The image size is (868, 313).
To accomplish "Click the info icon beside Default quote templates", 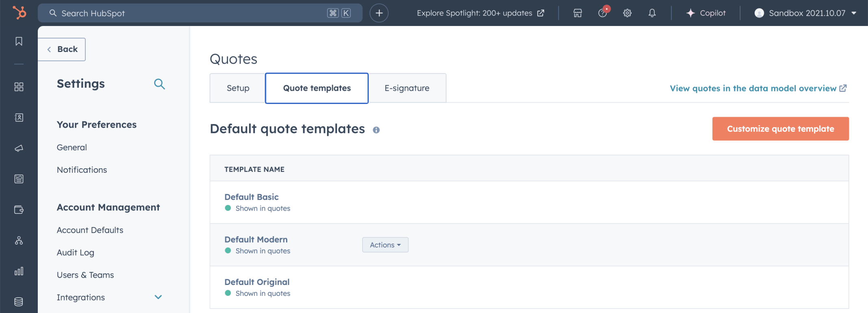I will click(376, 130).
